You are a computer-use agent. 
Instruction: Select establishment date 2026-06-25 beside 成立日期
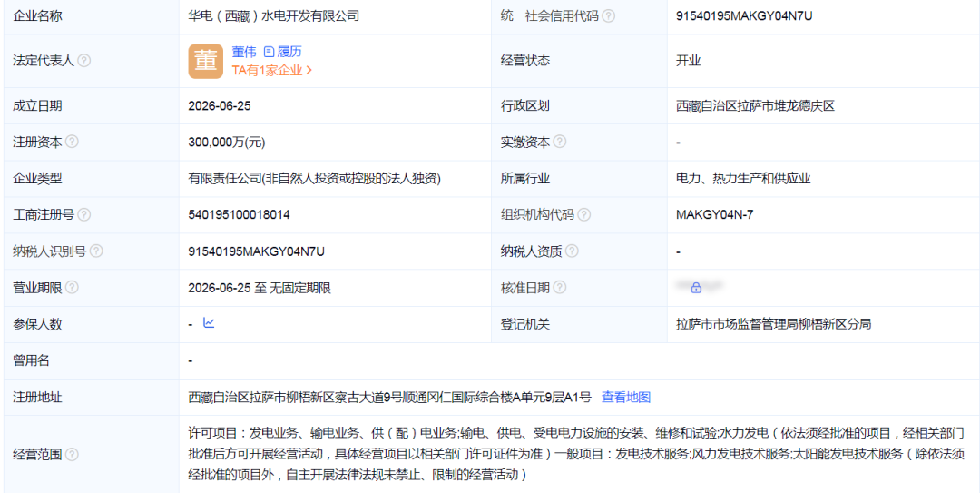[220, 105]
